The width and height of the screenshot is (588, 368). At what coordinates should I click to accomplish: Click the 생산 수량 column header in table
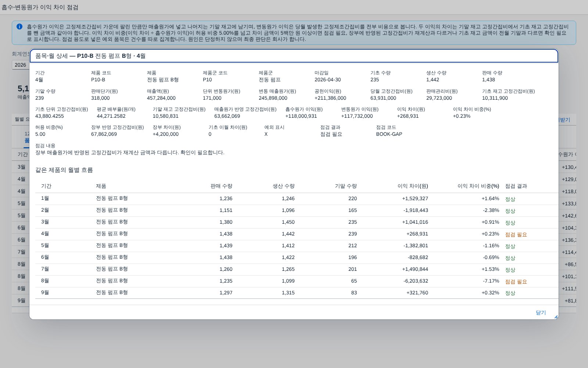click(283, 186)
